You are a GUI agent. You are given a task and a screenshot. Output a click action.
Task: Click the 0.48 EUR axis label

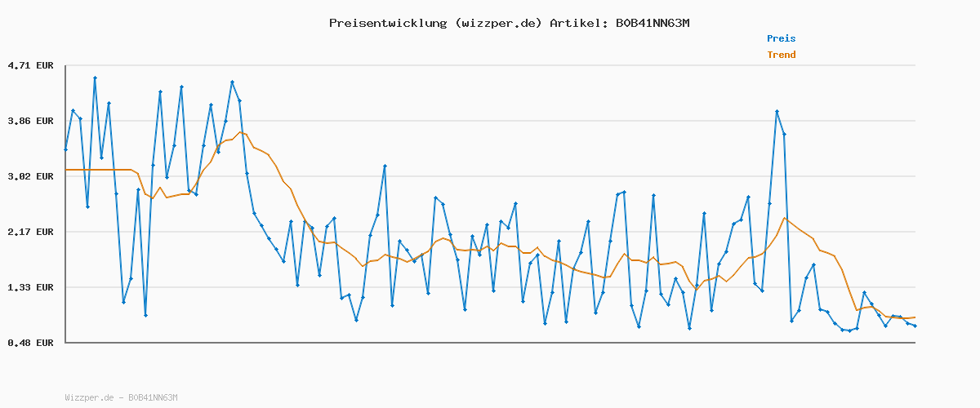point(30,343)
